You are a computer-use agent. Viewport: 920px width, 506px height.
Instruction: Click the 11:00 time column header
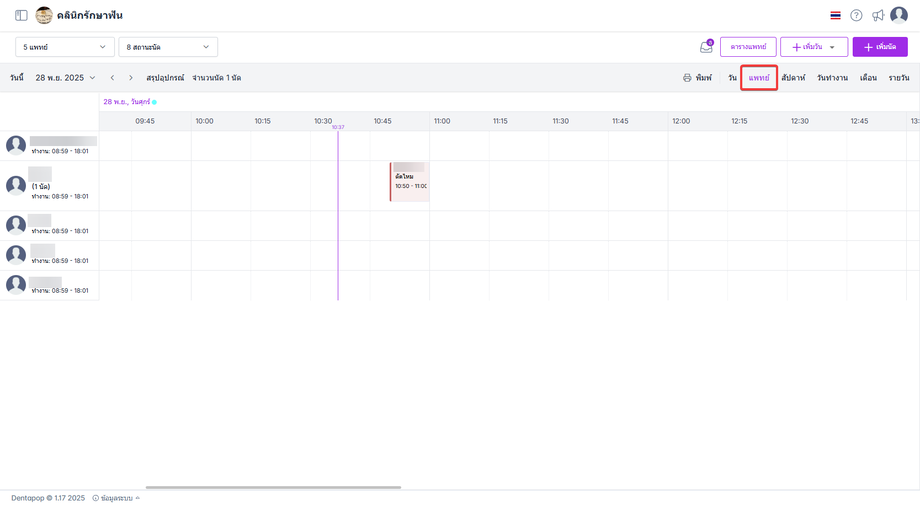pyautogui.click(x=442, y=121)
